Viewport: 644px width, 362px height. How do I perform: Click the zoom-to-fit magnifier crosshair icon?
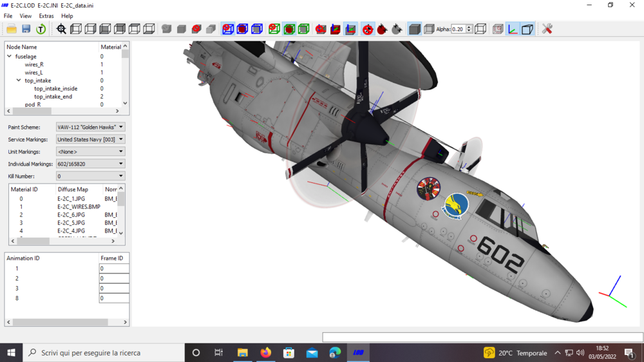point(61,29)
